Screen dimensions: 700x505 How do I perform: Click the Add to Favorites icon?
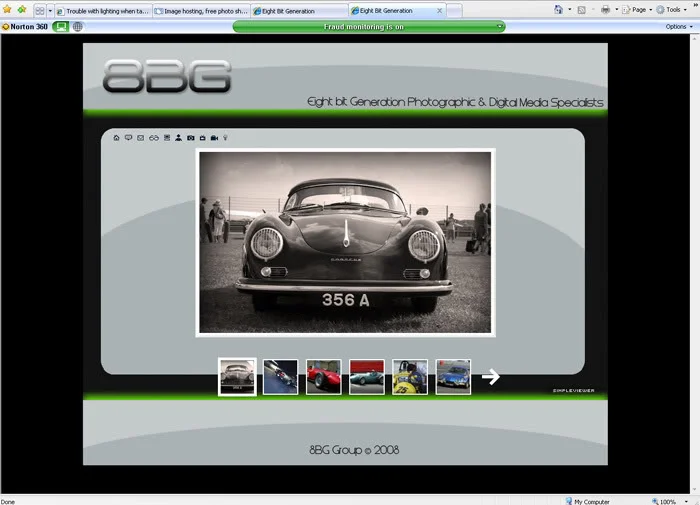(22, 9)
